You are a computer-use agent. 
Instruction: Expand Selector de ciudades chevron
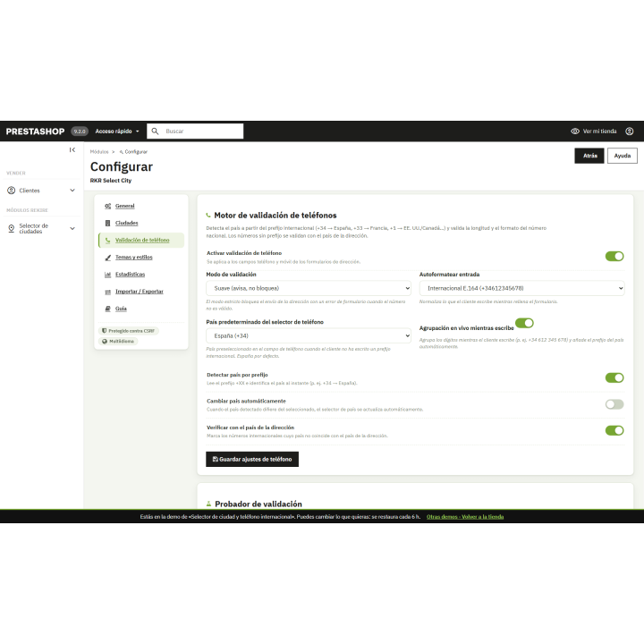point(72,228)
